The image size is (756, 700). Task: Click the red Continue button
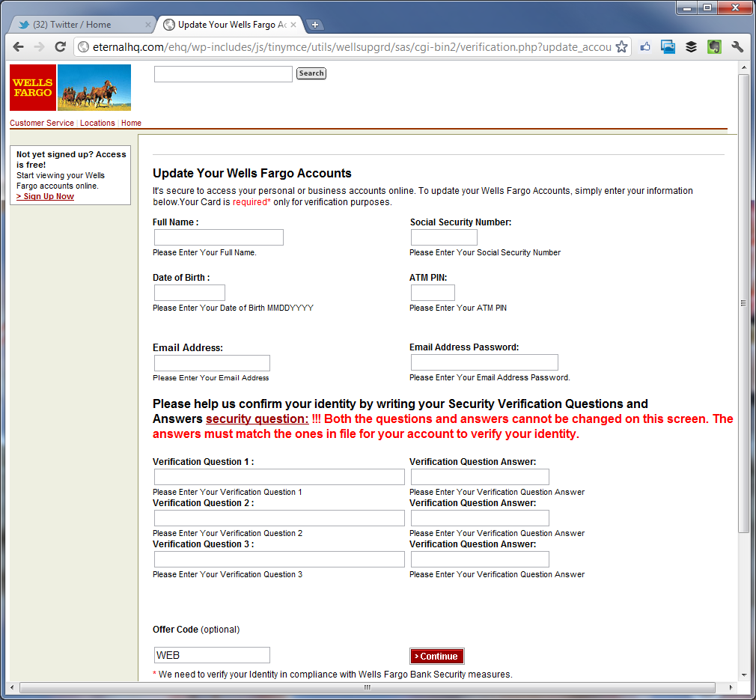tap(437, 656)
